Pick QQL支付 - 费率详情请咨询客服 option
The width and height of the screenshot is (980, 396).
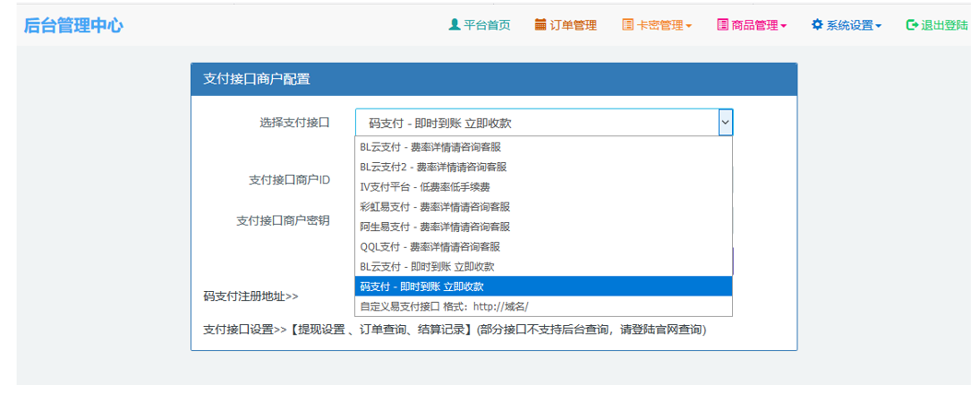(x=543, y=247)
